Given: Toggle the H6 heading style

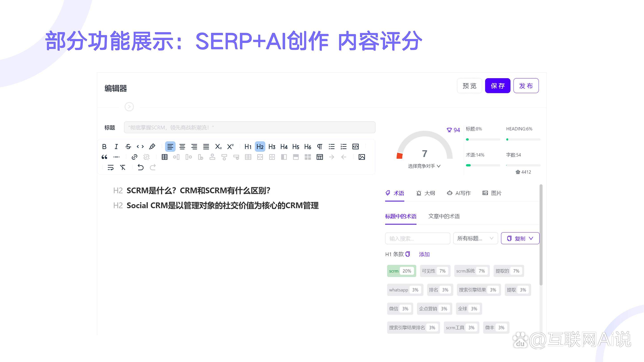Looking at the screenshot, I should [x=308, y=146].
